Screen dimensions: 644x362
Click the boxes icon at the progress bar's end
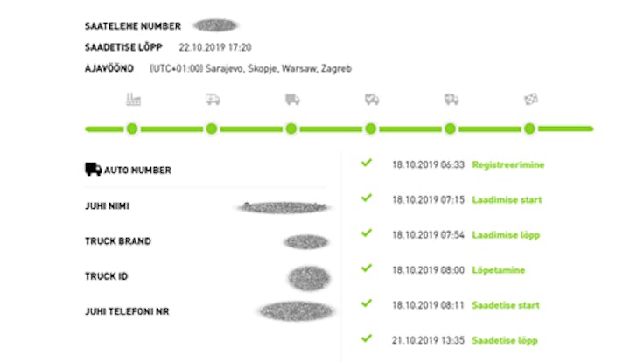tap(530, 100)
